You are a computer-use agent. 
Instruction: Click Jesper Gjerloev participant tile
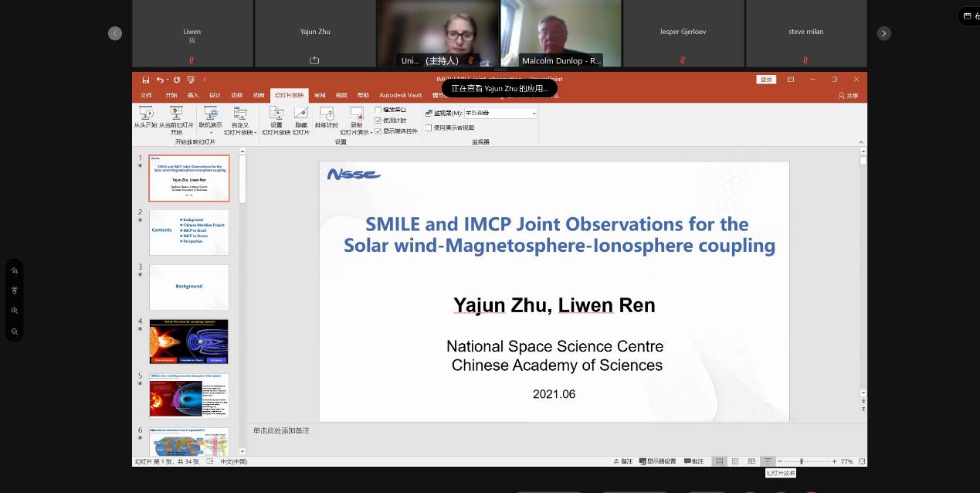point(683,33)
